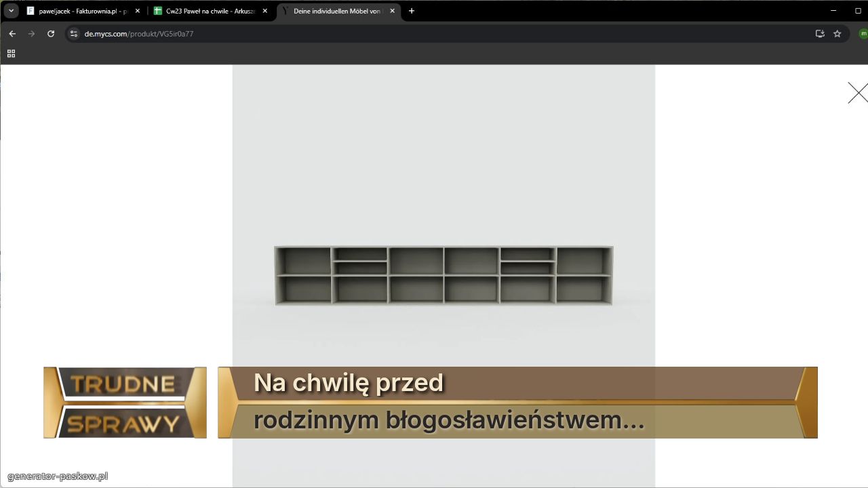Open the Chrome profile avatar labeled m
The width and height of the screenshot is (868, 488).
tap(863, 33)
